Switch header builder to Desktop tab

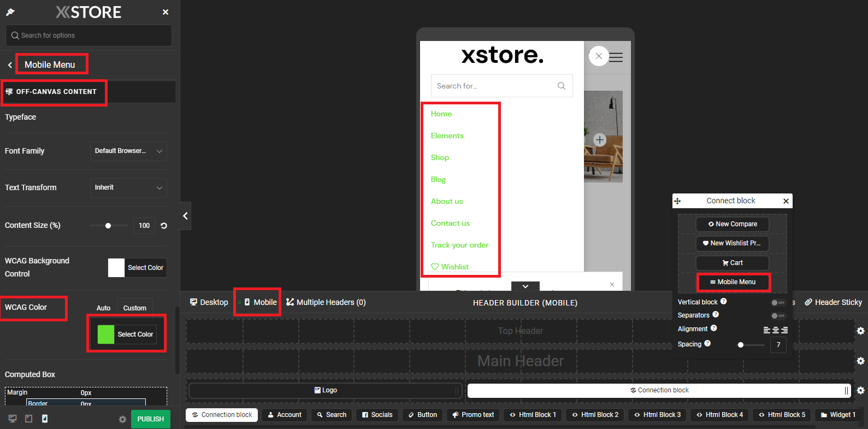209,302
